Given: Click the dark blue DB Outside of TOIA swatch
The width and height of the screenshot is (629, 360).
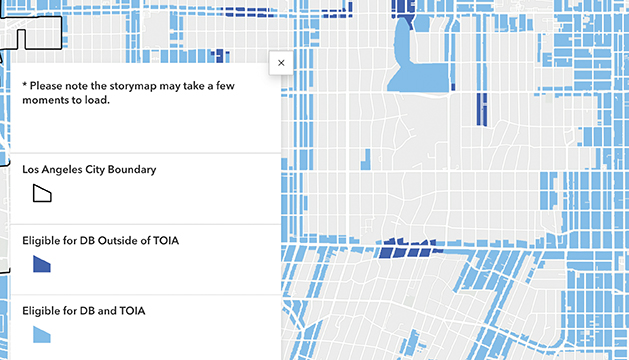Looking at the screenshot, I should [42, 264].
